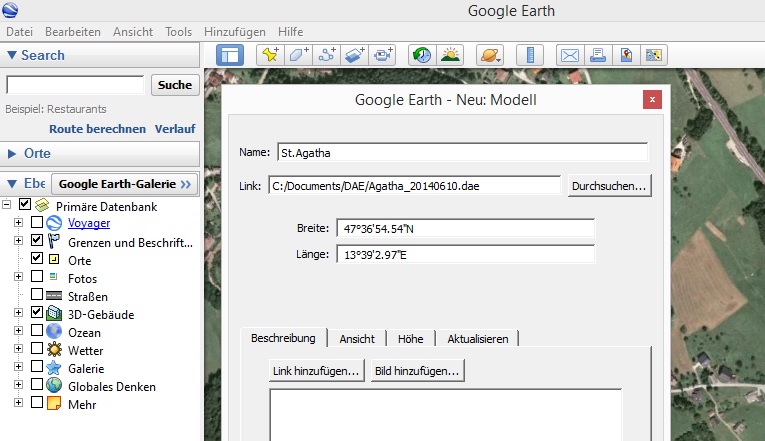Click the sunlight toolbar icon

coord(451,55)
